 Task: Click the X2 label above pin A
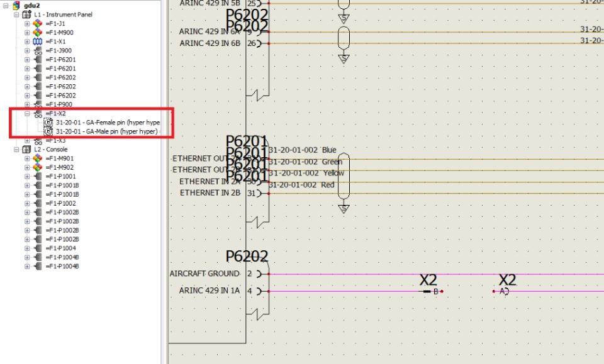pos(507,280)
